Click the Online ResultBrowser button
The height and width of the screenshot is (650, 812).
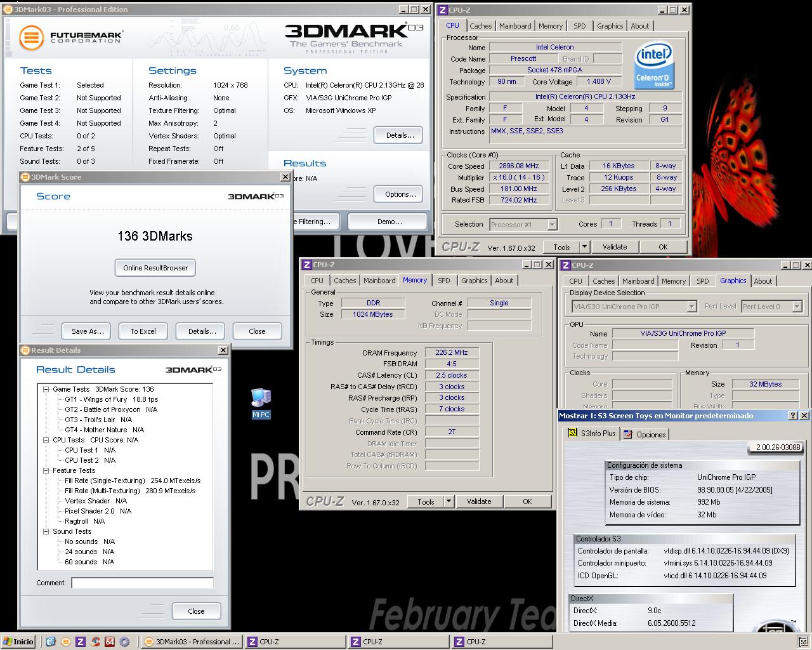click(155, 268)
